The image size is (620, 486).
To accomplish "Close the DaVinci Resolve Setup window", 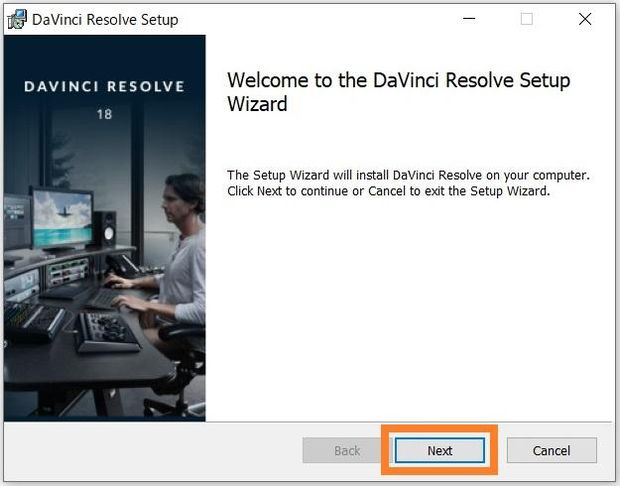I will pyautogui.click(x=585, y=19).
